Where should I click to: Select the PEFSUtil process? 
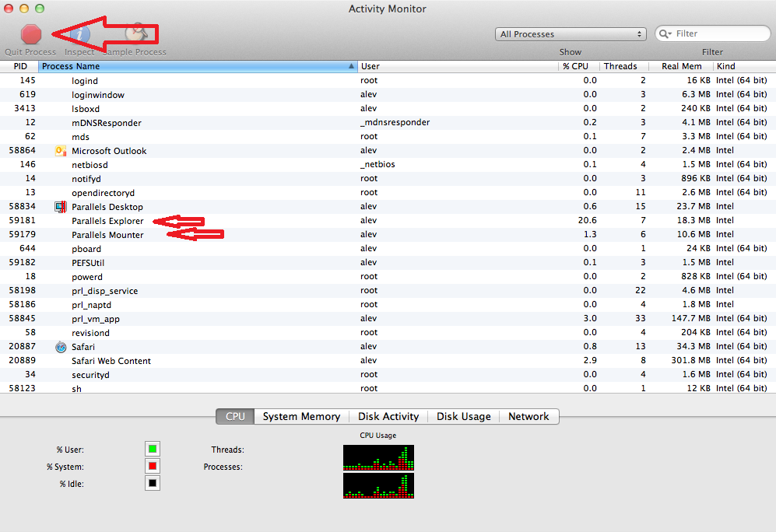click(88, 263)
